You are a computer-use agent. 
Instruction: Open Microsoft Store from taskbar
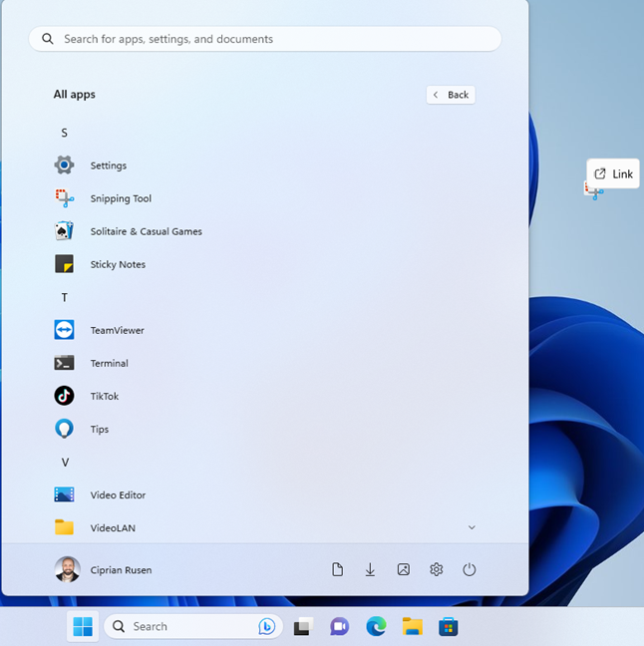449,627
